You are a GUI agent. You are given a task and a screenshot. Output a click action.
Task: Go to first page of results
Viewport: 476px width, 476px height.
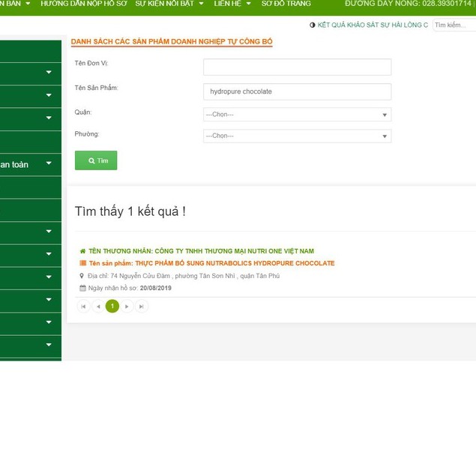83,307
